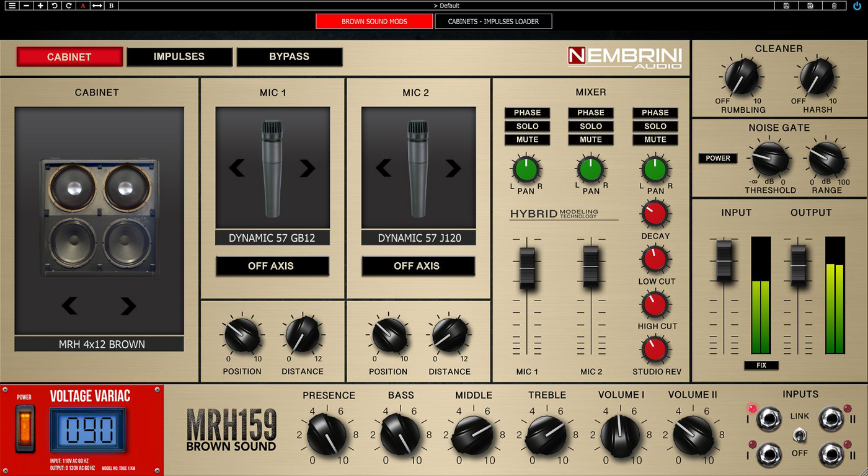Viewport: 868px width, 476px height.
Task: Open the Default preset name dropdown
Action: coord(446,6)
